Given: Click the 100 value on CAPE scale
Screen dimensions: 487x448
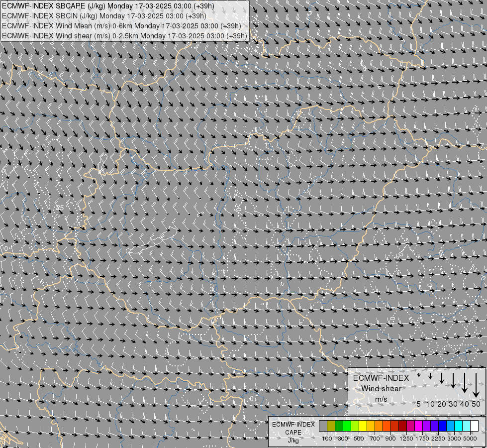Looking at the screenshot, I should click(327, 439).
